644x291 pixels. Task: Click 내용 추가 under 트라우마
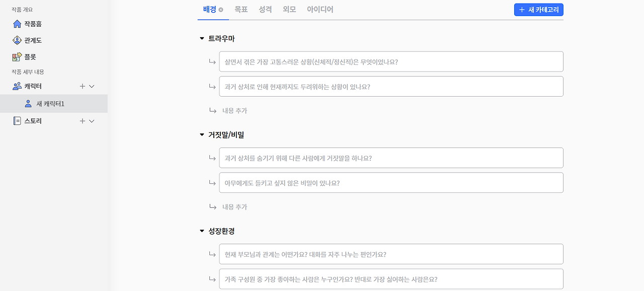click(x=234, y=111)
